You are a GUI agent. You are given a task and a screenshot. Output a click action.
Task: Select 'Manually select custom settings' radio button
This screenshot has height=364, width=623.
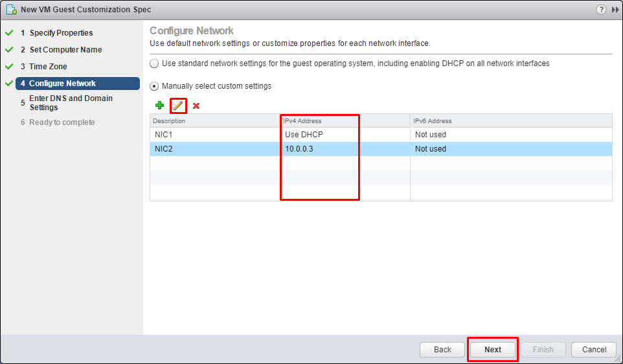click(x=154, y=86)
